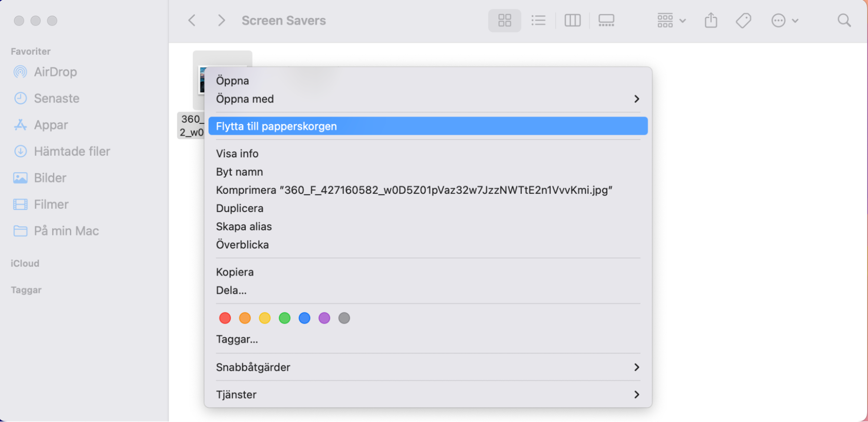Open the group-by options dropdown
The width and height of the screenshot is (868, 422).
click(x=671, y=20)
